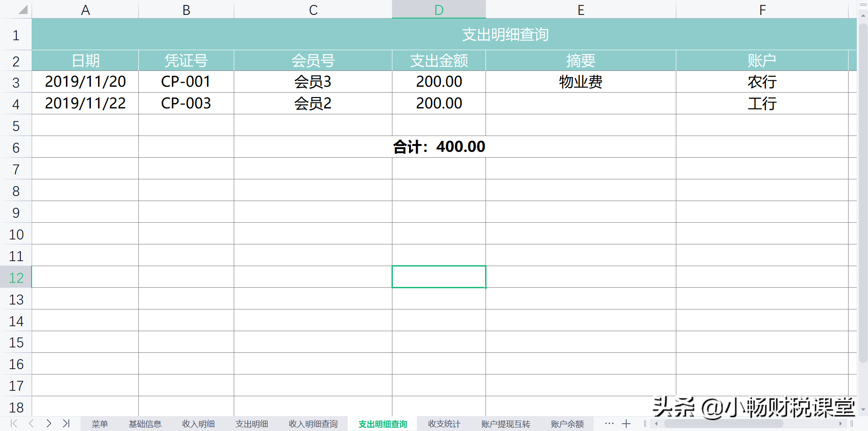This screenshot has height=431, width=868.
Task: Add a new worksheet with the plus icon
Action: (x=626, y=424)
